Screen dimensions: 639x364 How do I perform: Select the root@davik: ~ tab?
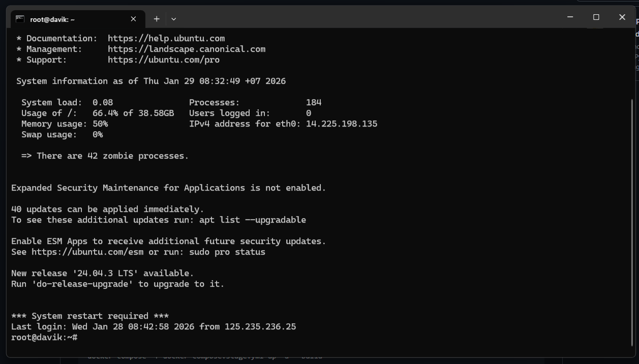[x=71, y=19]
